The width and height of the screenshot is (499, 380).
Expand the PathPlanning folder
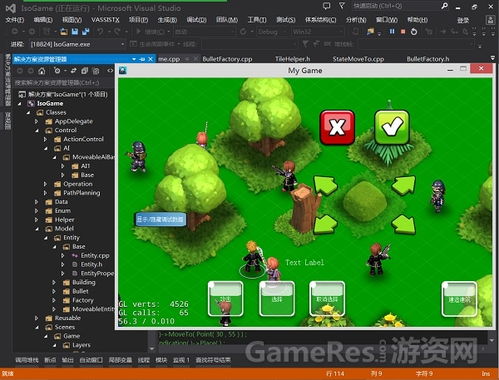pos(46,193)
